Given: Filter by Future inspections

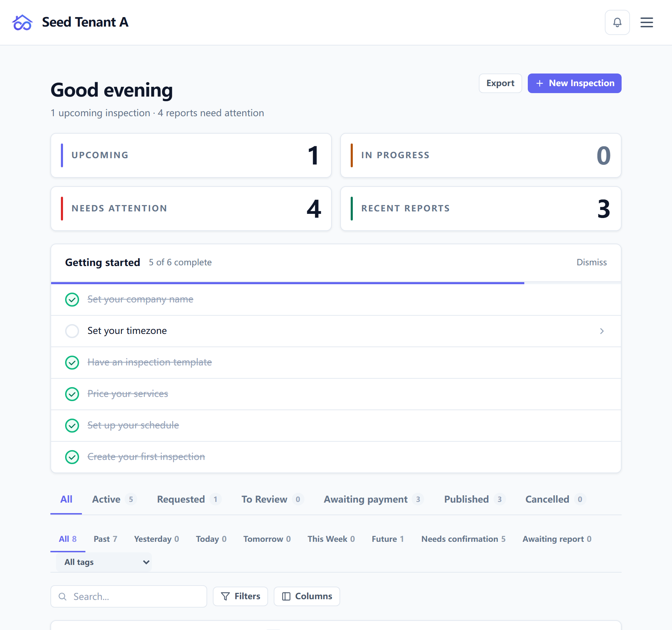Looking at the screenshot, I should click(388, 539).
